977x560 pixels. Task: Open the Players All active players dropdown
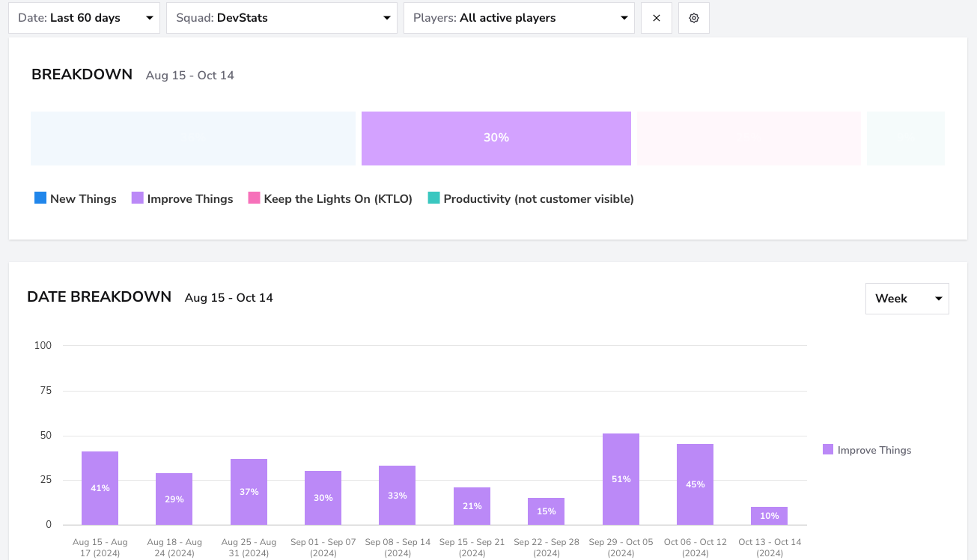coord(519,18)
